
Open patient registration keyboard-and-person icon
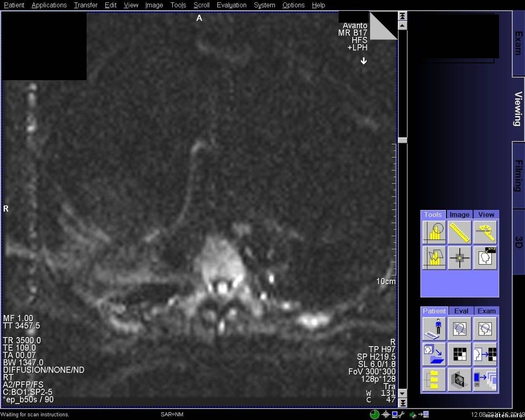point(434,329)
